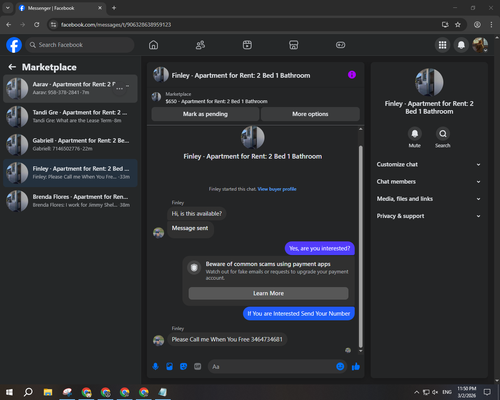This screenshot has width=500, height=400.
Task: Open Finley's large avatar in chat
Action: tap(253, 137)
